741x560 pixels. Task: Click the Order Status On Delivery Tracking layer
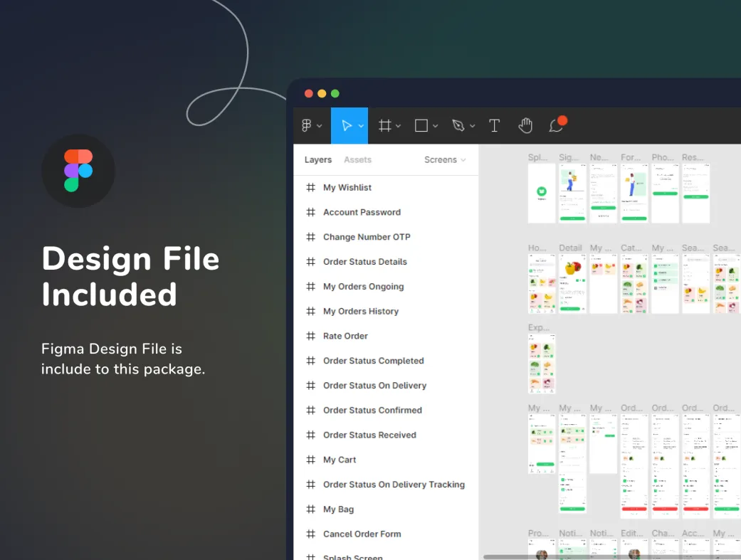coord(394,485)
